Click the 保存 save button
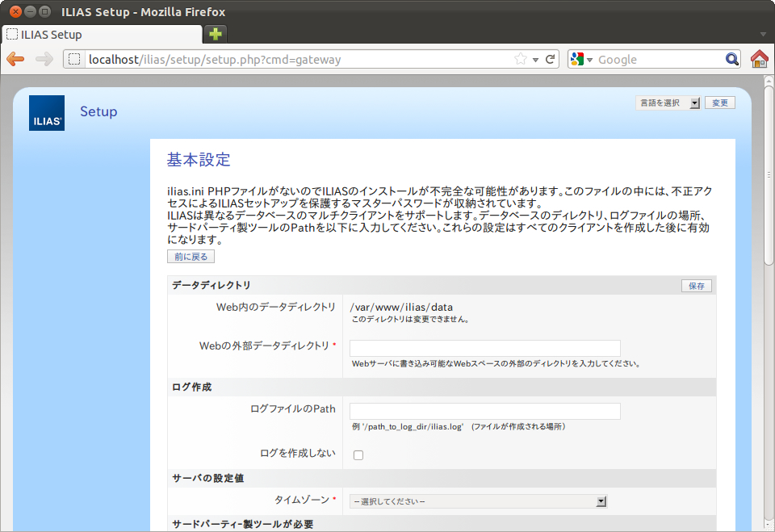 click(696, 286)
